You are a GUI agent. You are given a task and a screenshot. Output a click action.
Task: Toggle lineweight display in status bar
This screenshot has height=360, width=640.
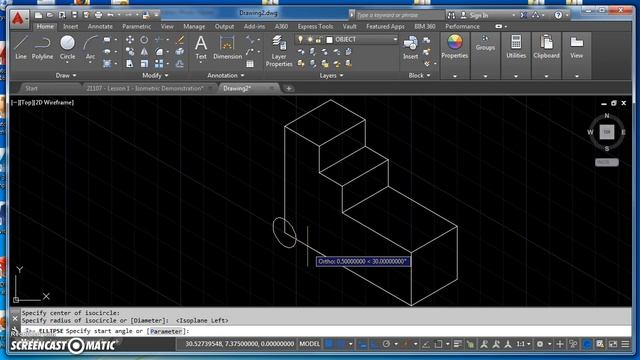(458, 344)
